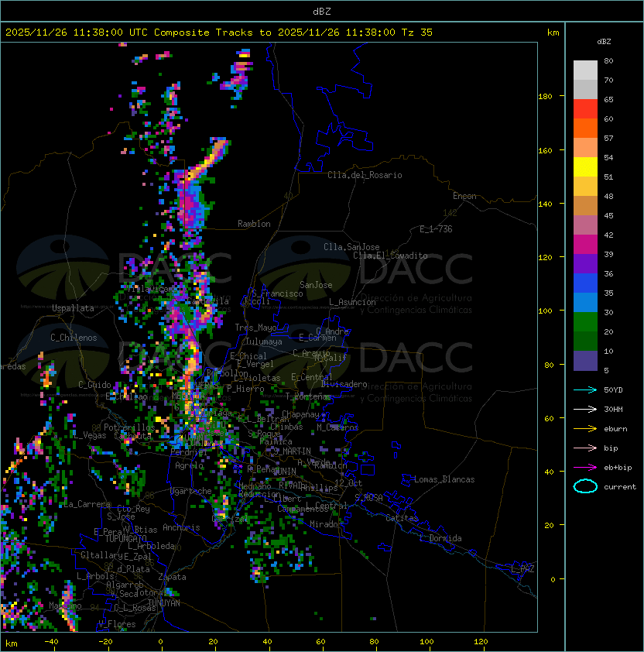
Task: Click the 'Anchoris' map label
Action: click(x=181, y=527)
